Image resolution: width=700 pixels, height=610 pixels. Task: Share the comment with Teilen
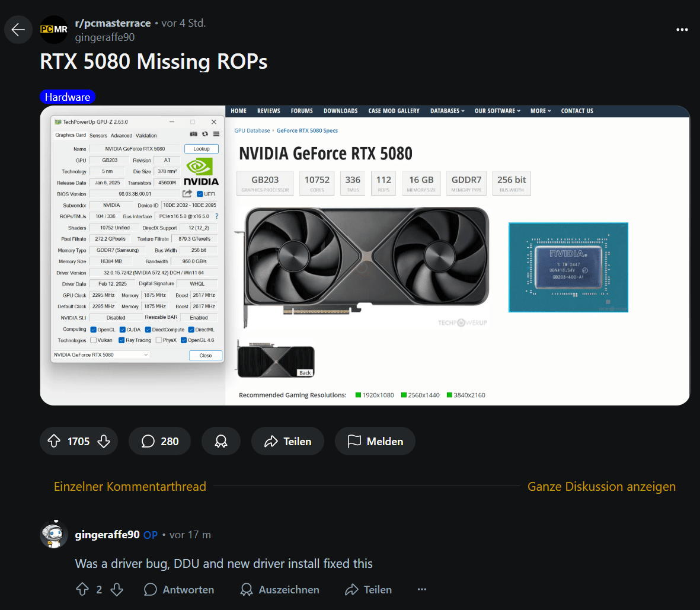point(368,589)
